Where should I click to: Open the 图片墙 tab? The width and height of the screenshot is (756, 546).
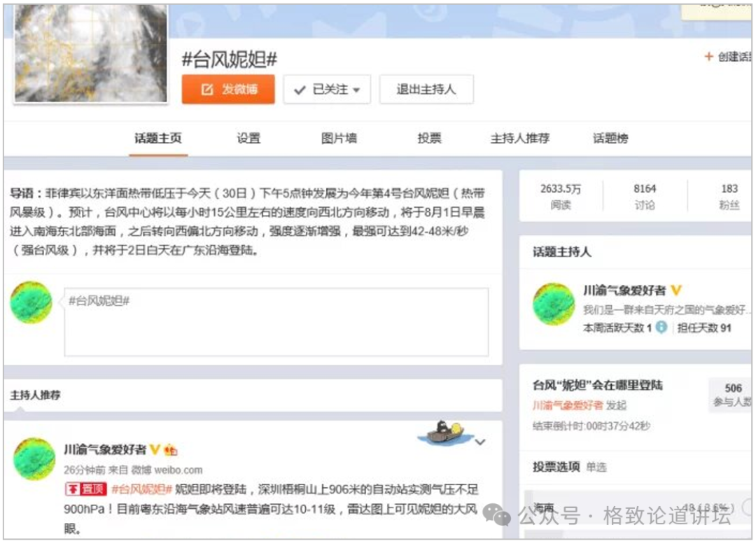coord(339,139)
